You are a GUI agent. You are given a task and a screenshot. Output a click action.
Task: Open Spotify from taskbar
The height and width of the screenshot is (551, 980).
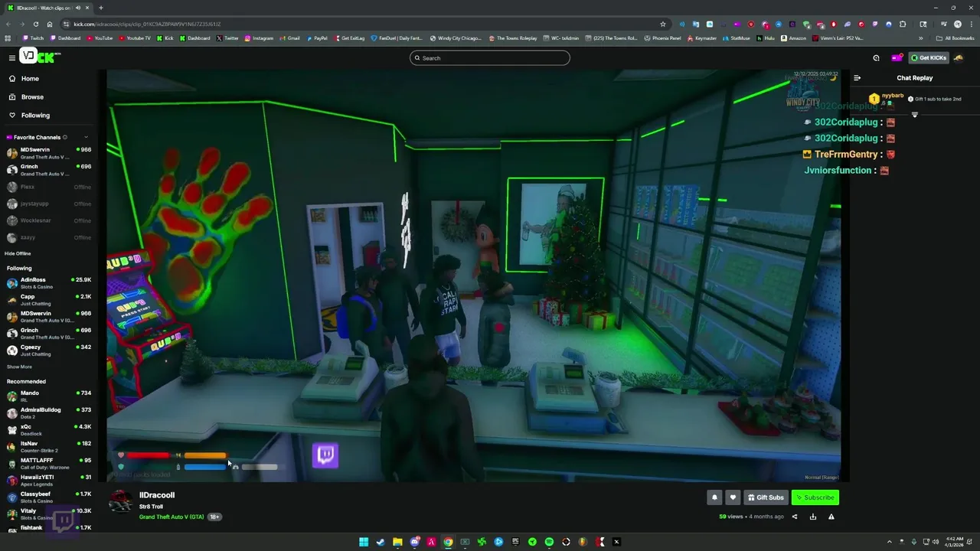coord(549,542)
